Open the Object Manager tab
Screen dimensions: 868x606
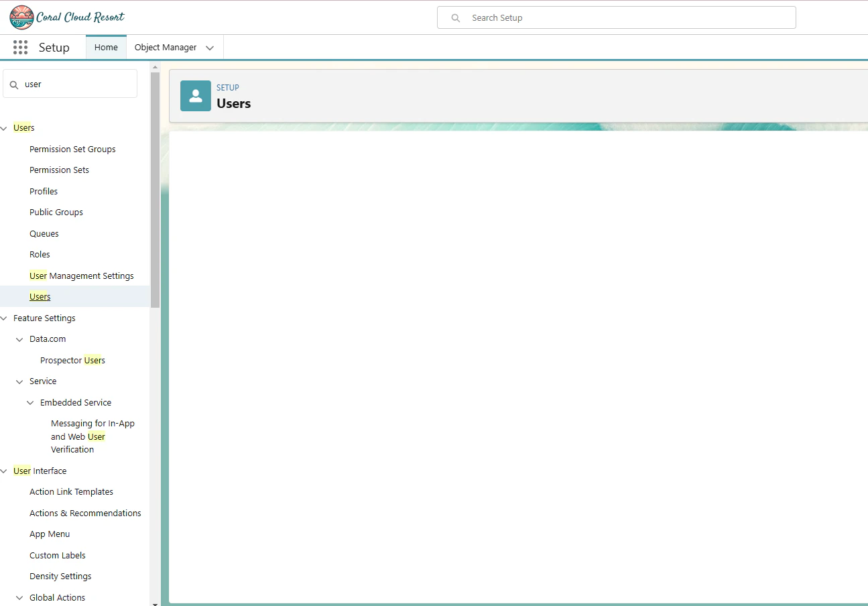(166, 48)
